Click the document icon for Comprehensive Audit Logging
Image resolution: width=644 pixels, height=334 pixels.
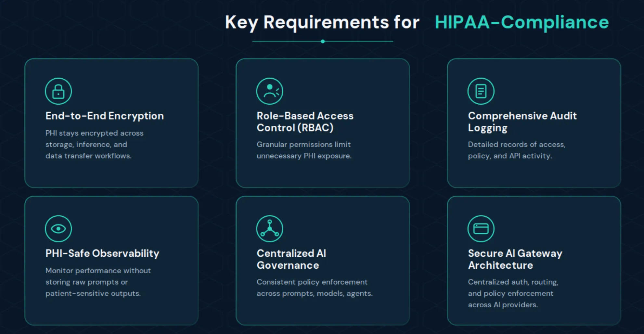481,91
